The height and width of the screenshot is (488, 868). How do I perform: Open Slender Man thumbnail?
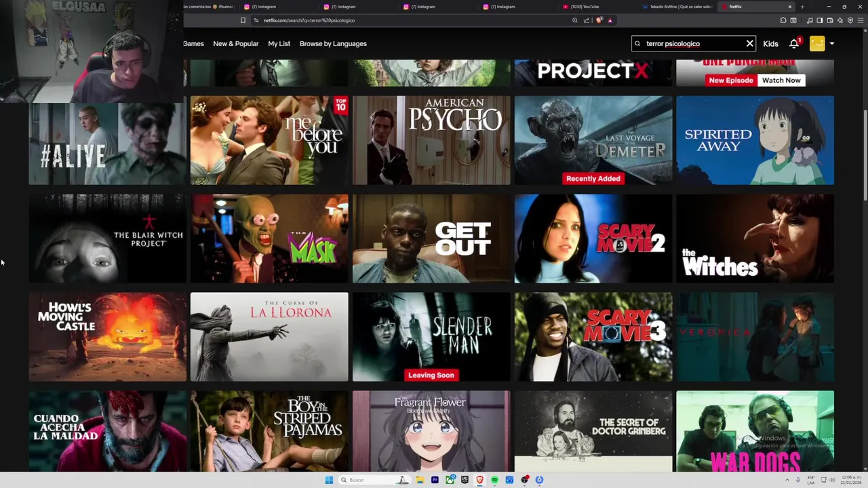(x=431, y=337)
